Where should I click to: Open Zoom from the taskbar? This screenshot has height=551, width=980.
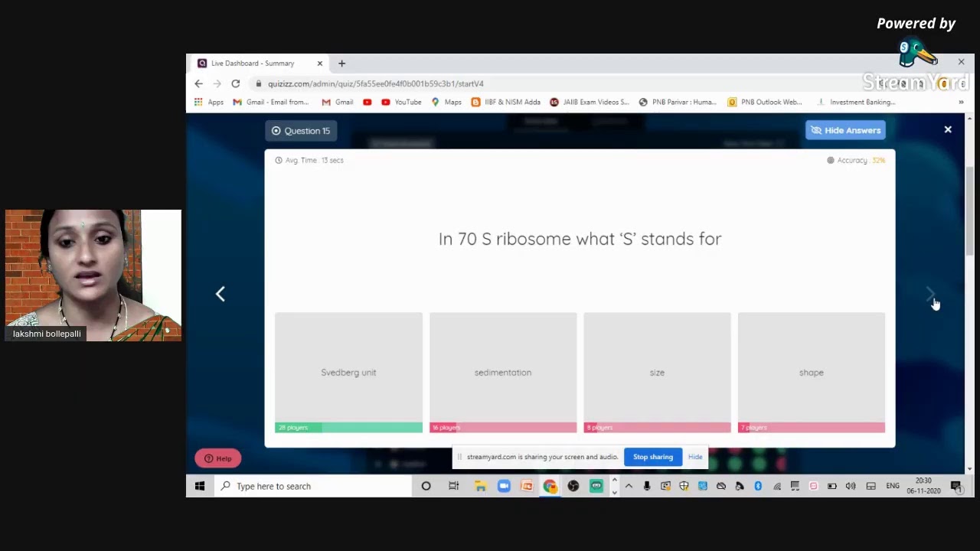point(504,486)
